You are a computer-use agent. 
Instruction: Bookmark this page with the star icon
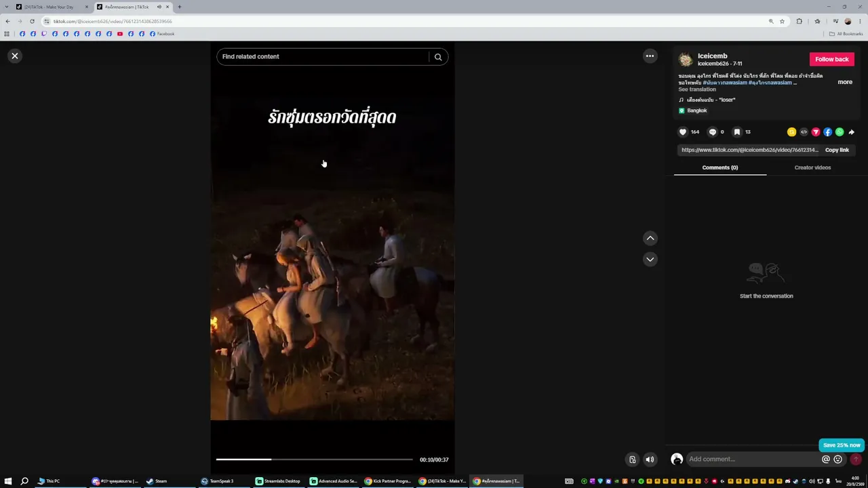(x=782, y=21)
